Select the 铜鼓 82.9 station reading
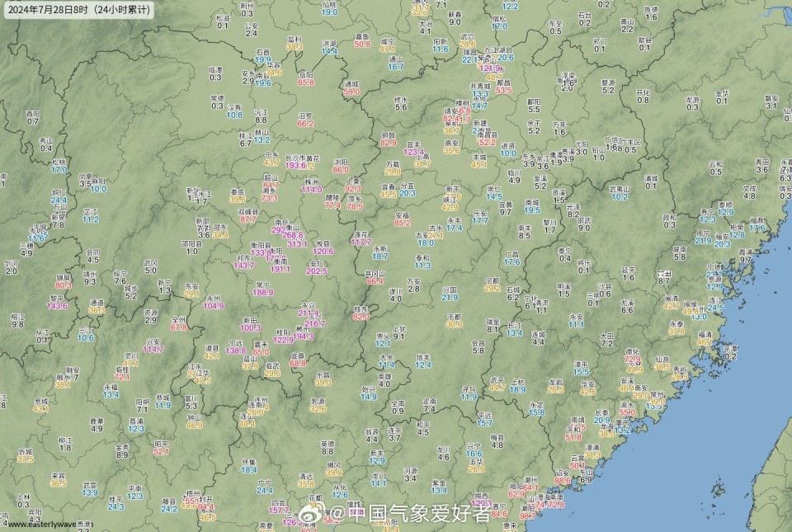The image size is (792, 532). [x=389, y=139]
